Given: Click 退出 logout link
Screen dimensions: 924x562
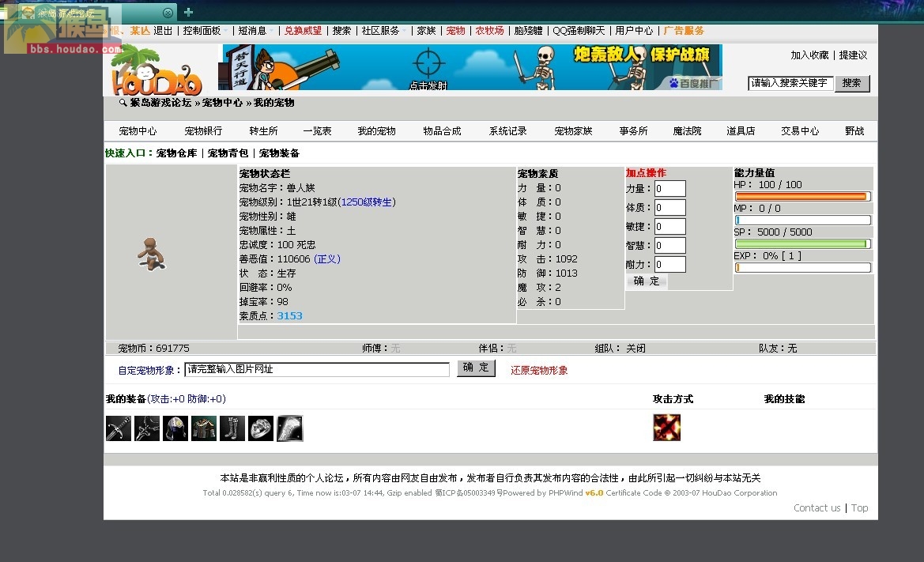Looking at the screenshot, I should click(x=164, y=31).
